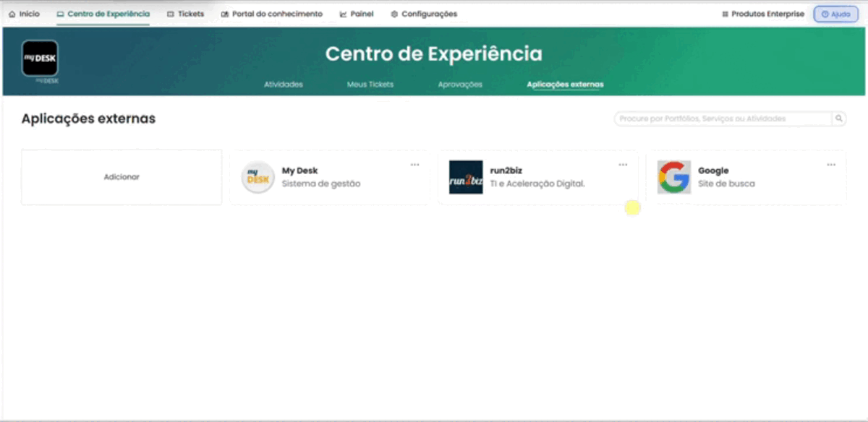Click the Centro de Experiência banner title
The height and width of the screenshot is (422, 868).
433,54
